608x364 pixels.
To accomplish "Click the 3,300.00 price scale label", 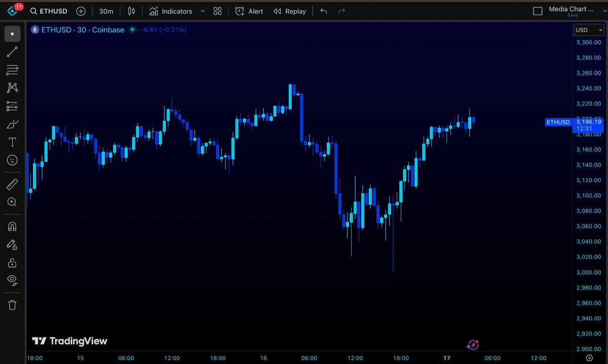I will [x=589, y=42].
